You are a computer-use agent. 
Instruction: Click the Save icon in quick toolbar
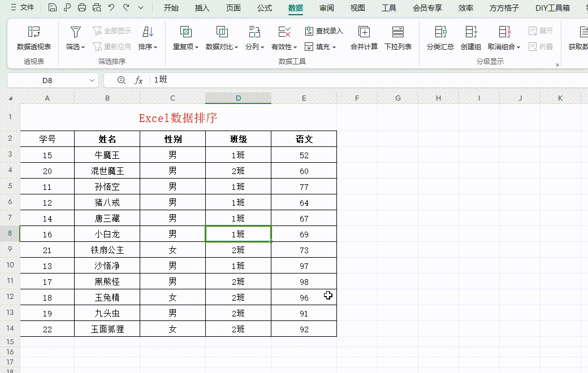coord(53,7)
